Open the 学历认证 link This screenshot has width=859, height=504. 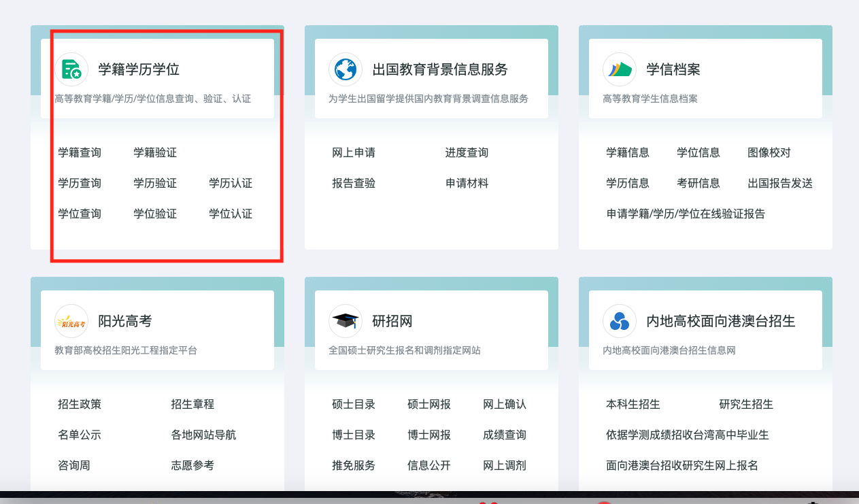(231, 184)
